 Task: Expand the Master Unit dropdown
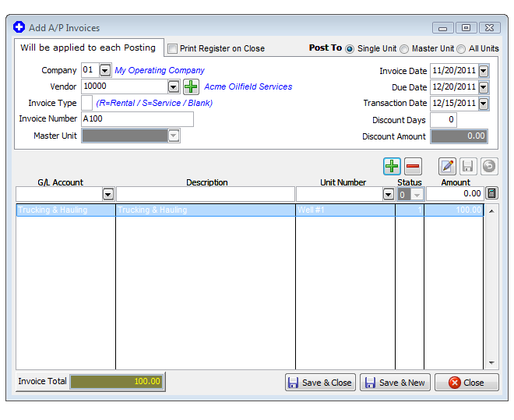pos(174,136)
